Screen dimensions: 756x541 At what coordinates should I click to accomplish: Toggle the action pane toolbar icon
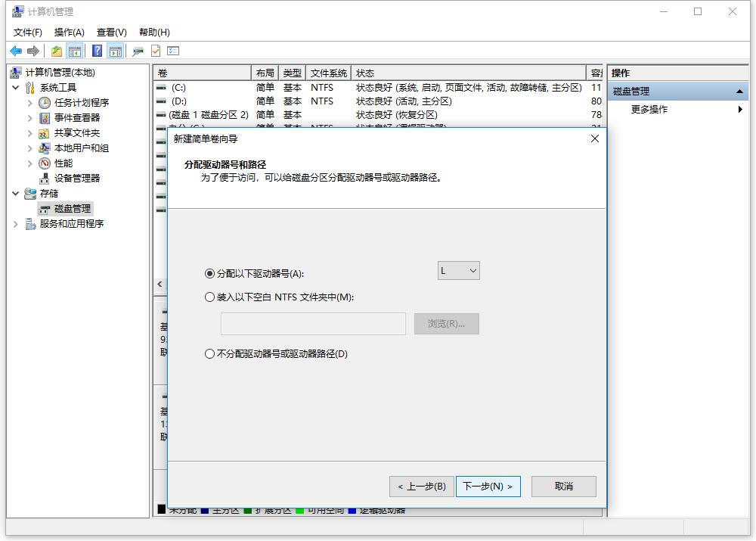(x=114, y=51)
